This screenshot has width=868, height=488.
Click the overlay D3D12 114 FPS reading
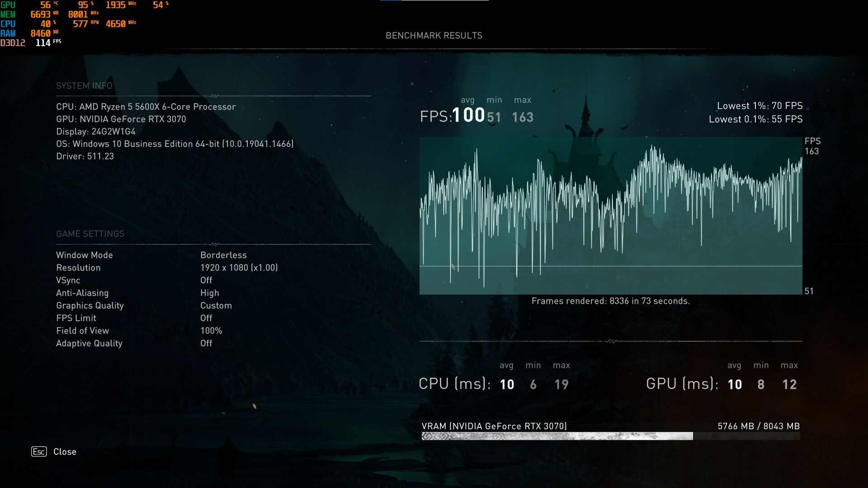tap(48, 43)
